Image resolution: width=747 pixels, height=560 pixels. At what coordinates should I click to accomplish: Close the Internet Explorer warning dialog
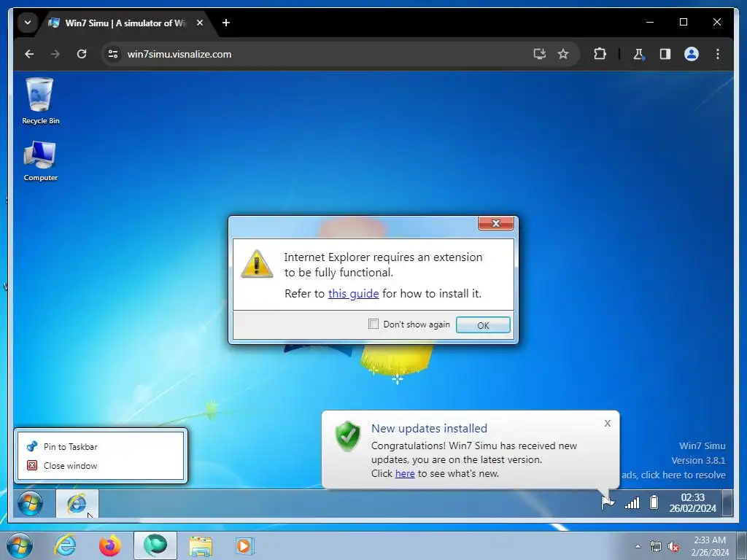tap(496, 223)
